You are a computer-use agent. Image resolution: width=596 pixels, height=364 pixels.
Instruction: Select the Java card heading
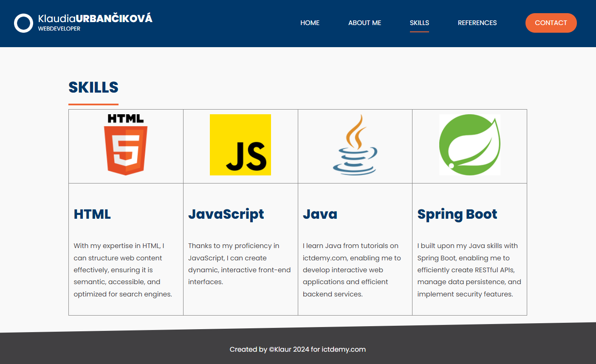pos(320,214)
